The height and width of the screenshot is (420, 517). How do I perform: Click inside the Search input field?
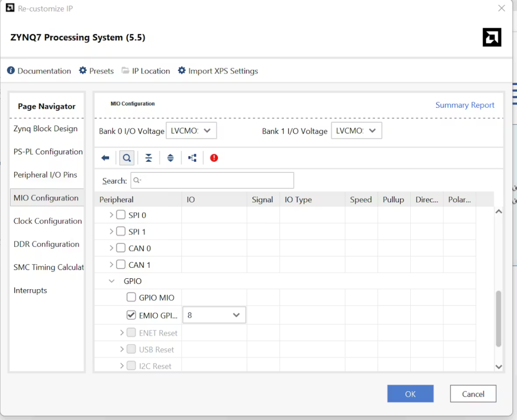pos(213,181)
